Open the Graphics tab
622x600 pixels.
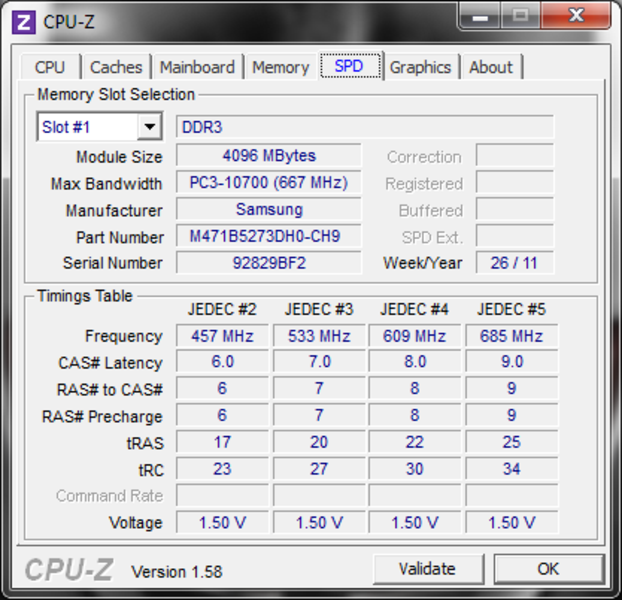click(x=420, y=67)
